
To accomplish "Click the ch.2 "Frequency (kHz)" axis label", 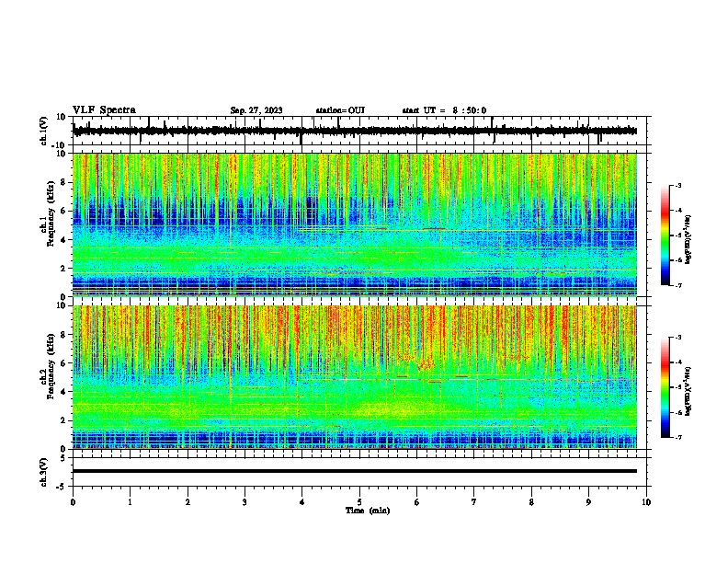I will [x=51, y=366].
